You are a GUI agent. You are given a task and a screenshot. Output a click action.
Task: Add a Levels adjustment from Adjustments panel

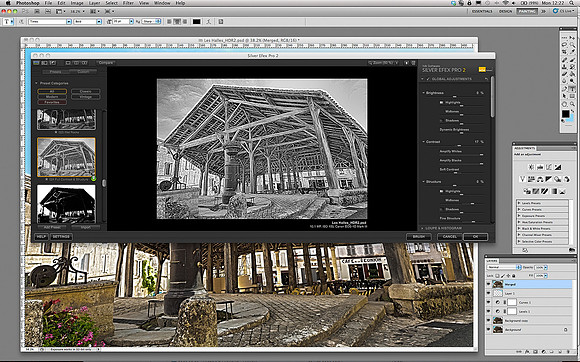pos(540,167)
